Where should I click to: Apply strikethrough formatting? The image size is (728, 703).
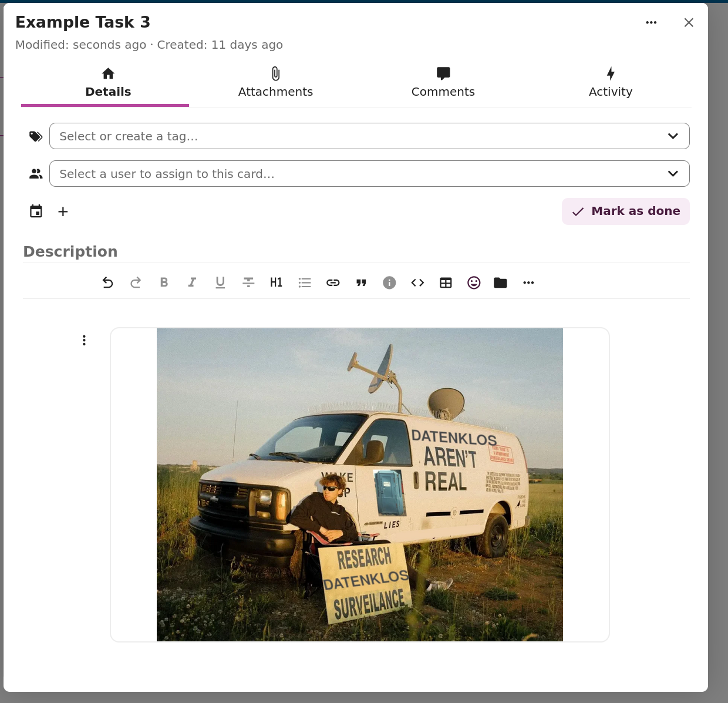[248, 282]
